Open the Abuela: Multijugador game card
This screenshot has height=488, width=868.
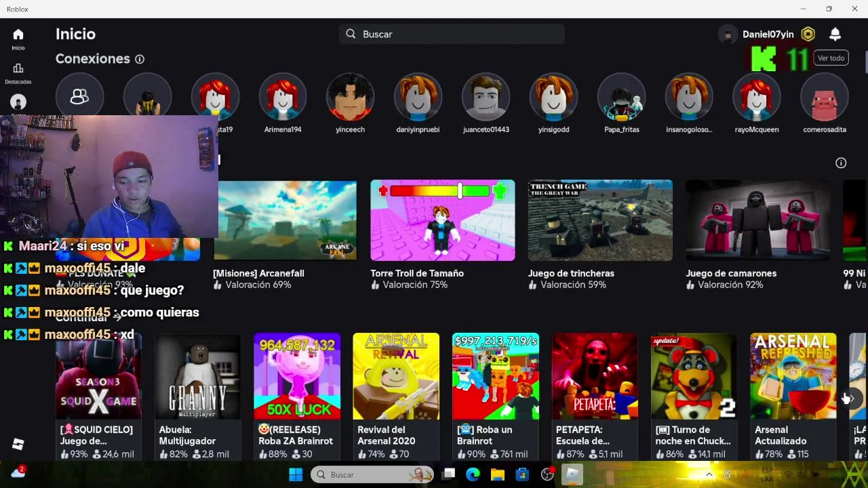(x=197, y=396)
